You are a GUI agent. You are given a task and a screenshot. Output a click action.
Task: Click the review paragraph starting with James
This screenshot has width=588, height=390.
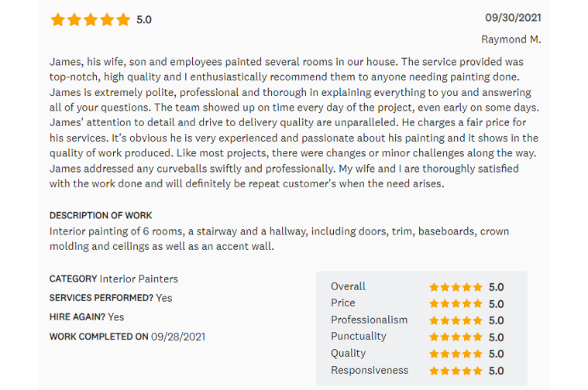(x=294, y=122)
